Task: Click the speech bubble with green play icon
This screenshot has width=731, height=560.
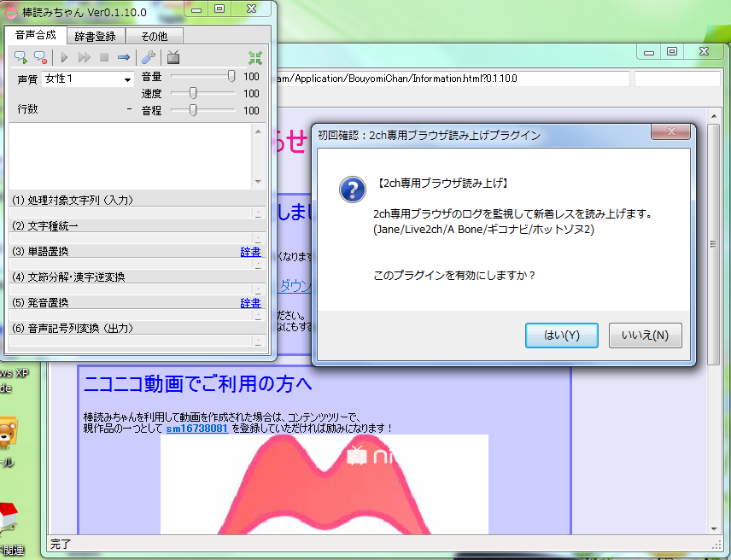Action: pos(20,57)
